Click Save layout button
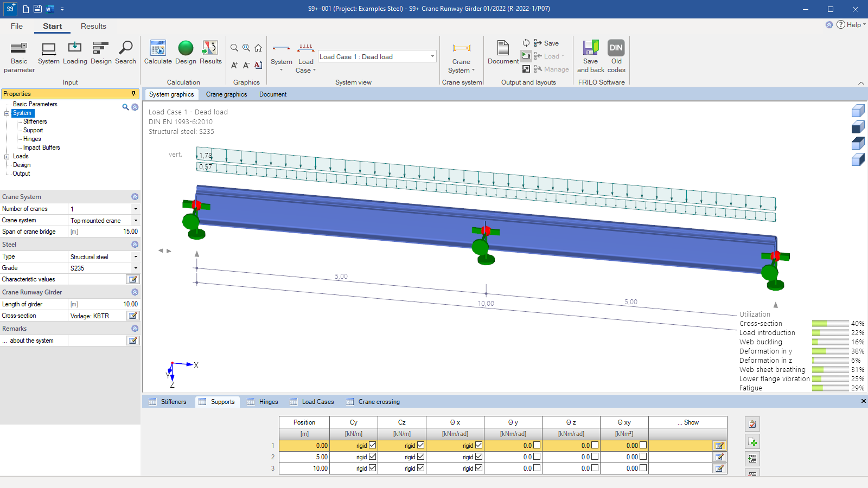Viewport: 868px width, 488px height. [546, 43]
